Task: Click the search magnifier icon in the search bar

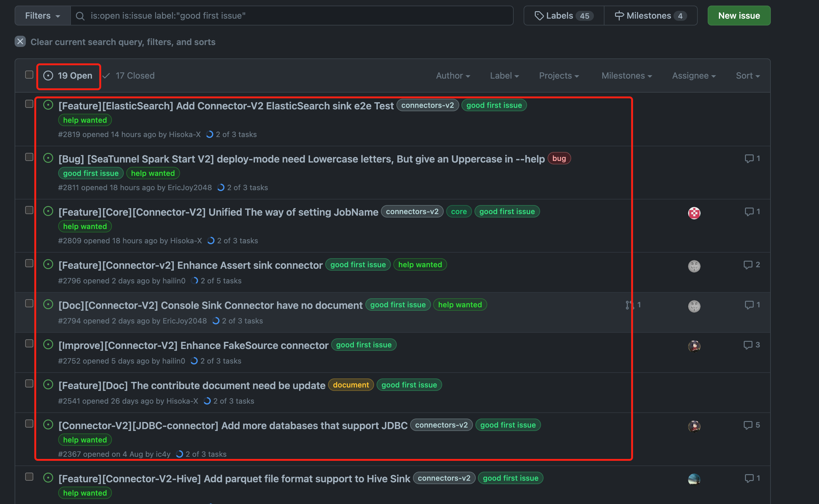Action: 80,15
